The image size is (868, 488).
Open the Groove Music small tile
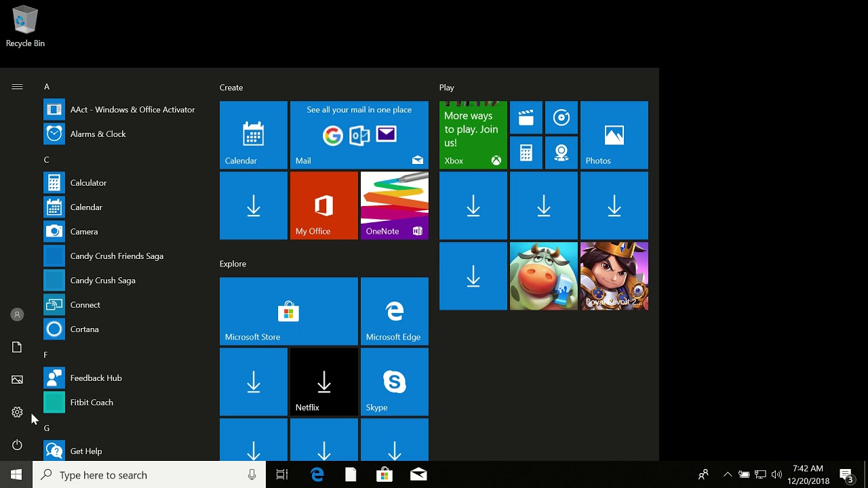point(561,118)
